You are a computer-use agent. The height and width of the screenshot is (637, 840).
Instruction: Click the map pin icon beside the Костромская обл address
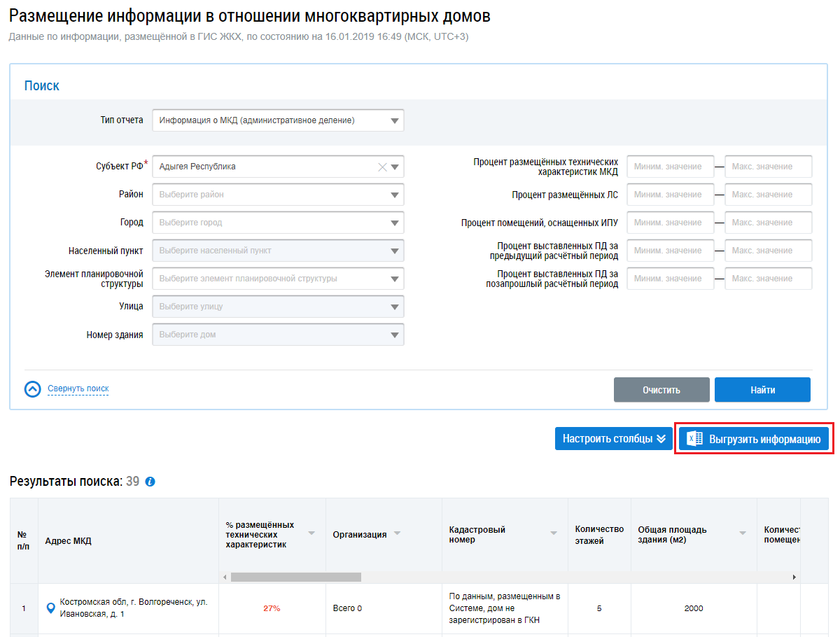50,608
